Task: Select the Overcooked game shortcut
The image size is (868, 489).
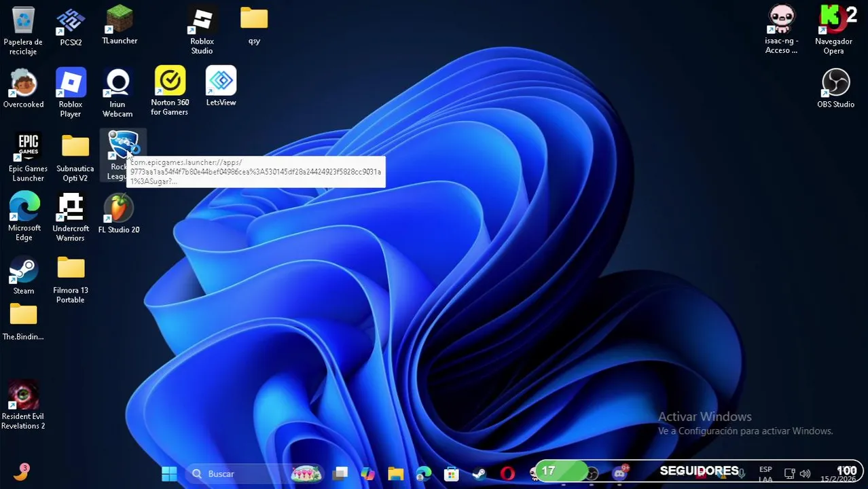Action: (23, 88)
